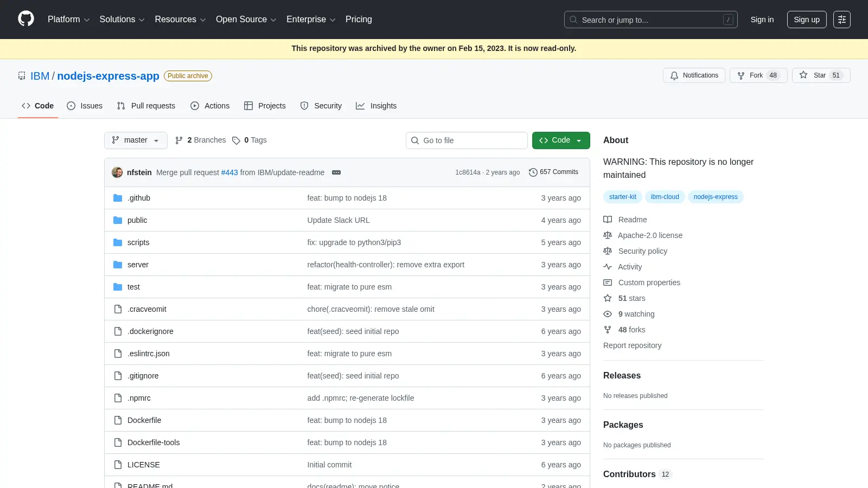Click the fork icon beside Fork
Screen dimensions: 868x488
pyautogui.click(x=741, y=75)
